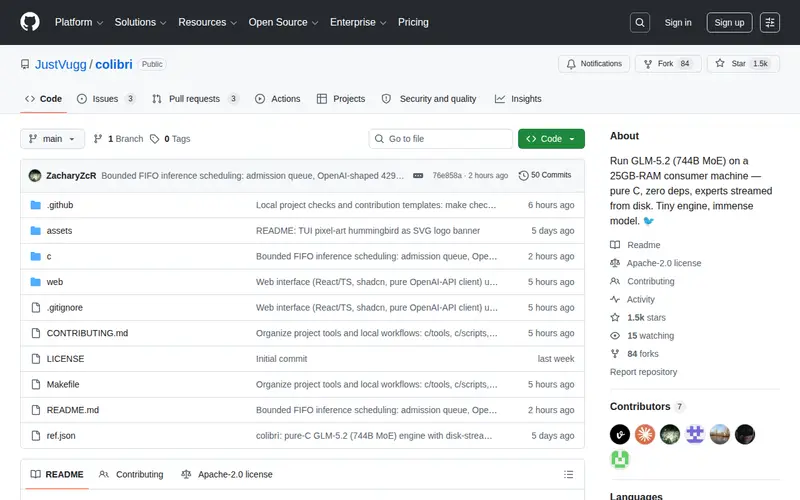This screenshot has height=500, width=800.
Task: Click the repository icon beside JustVugg
Action: 24,64
